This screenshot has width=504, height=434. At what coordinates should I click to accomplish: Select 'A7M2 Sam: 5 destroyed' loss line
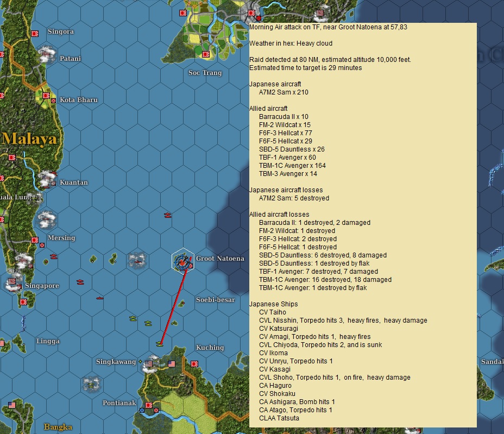click(294, 198)
